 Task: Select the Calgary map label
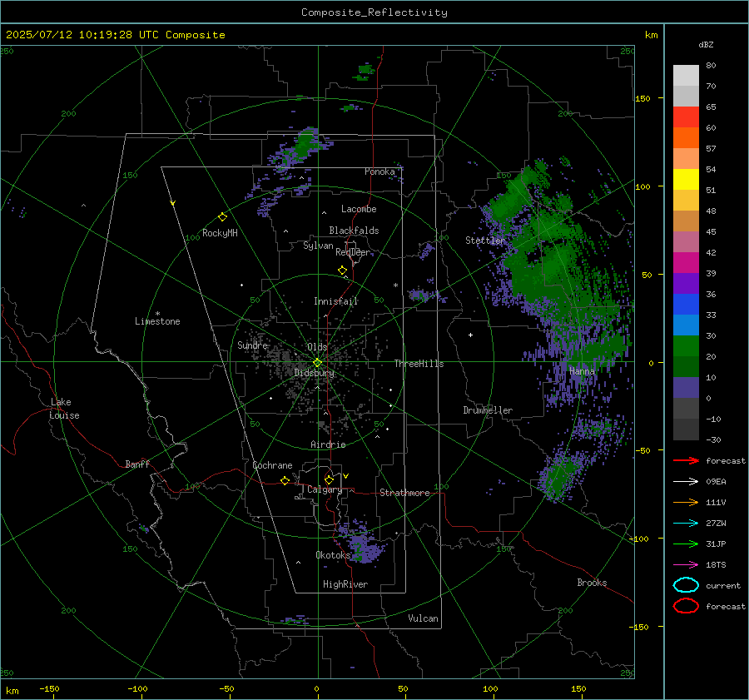(x=325, y=489)
